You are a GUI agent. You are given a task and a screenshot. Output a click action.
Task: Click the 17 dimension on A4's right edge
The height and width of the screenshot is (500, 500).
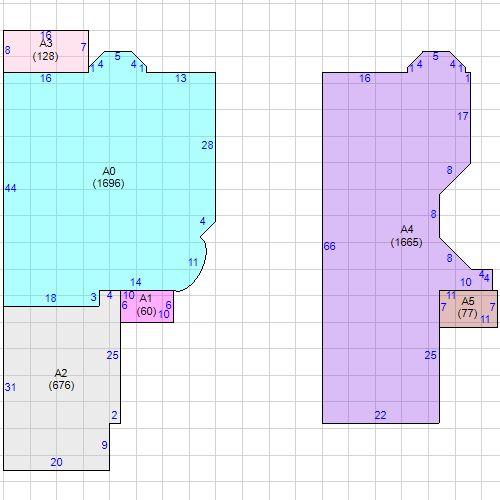click(x=463, y=116)
